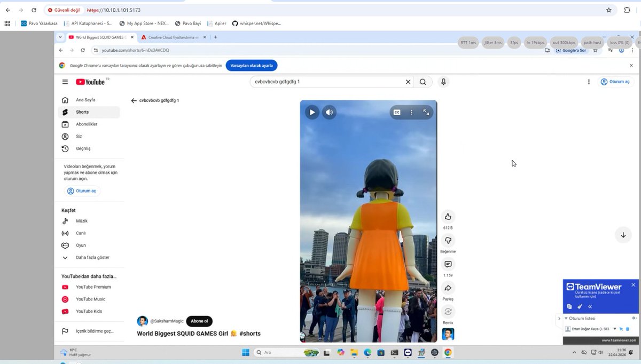
Task: Open Oyun under Keşfet
Action: 89,246
